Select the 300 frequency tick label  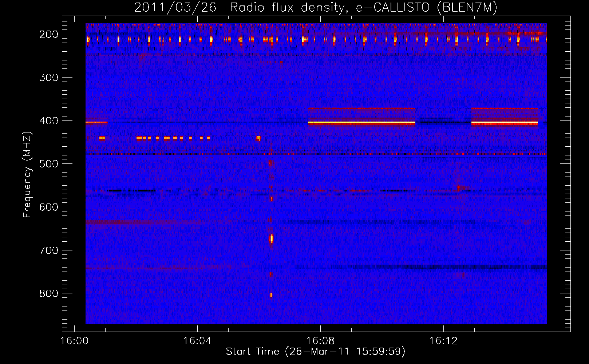point(49,78)
